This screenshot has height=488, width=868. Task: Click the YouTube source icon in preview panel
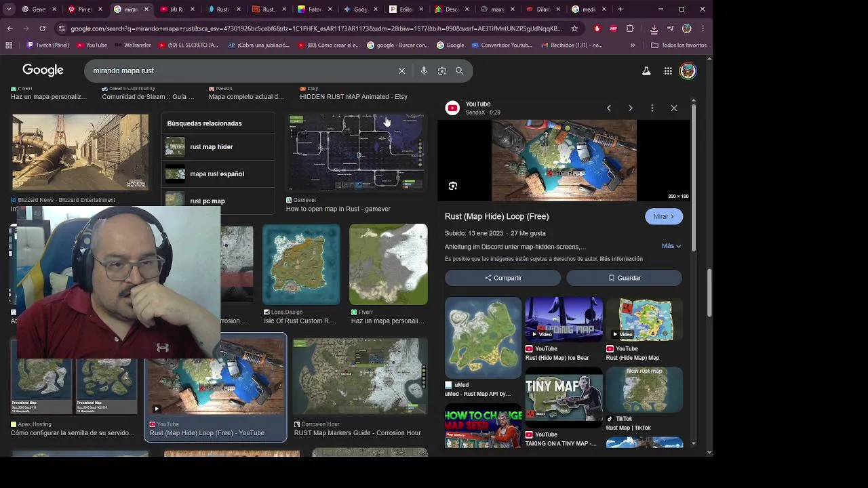452,108
